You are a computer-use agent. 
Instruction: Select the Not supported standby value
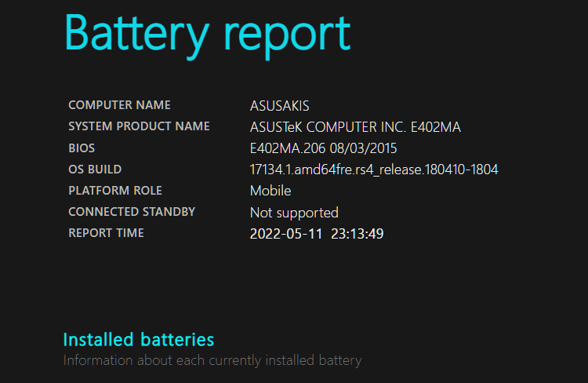pos(294,212)
